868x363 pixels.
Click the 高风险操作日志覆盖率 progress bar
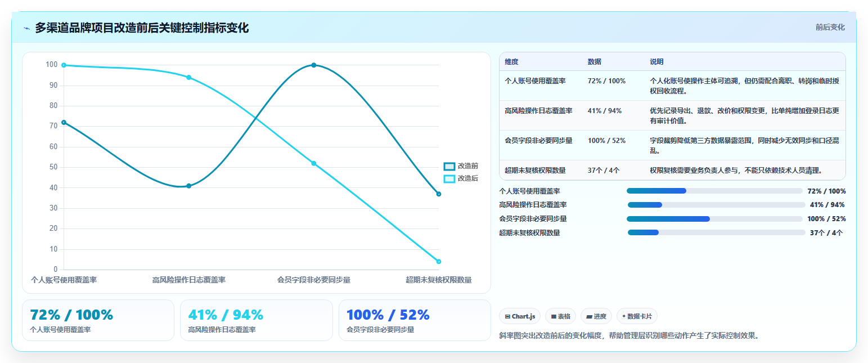716,205
